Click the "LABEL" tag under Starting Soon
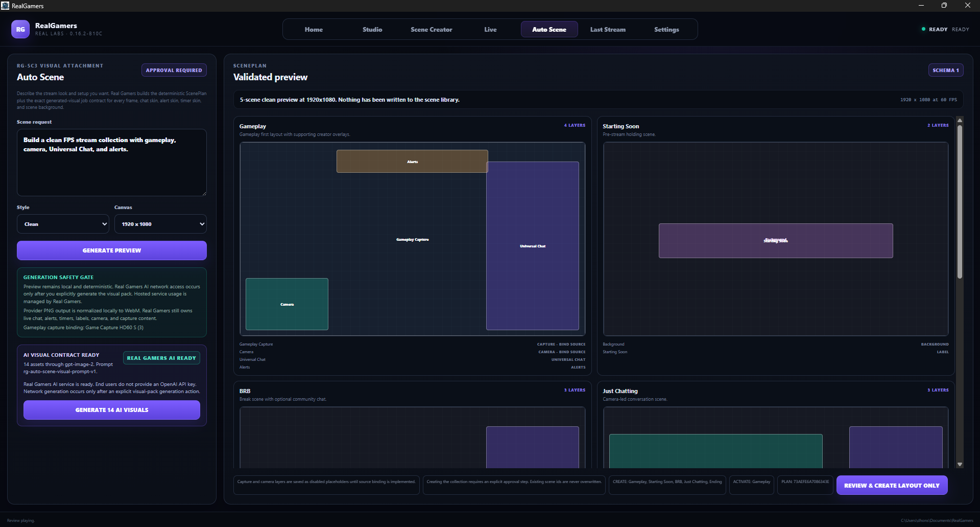This screenshot has height=527, width=980. tap(943, 352)
